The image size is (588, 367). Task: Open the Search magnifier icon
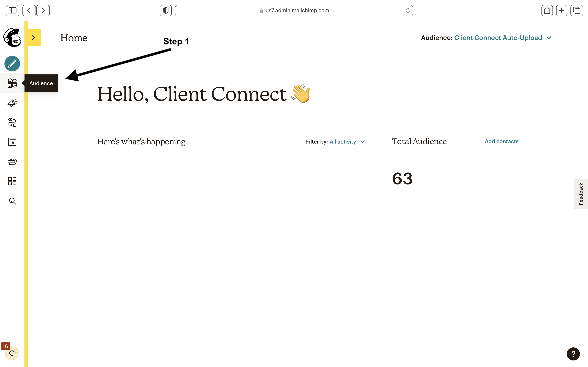pyautogui.click(x=12, y=201)
